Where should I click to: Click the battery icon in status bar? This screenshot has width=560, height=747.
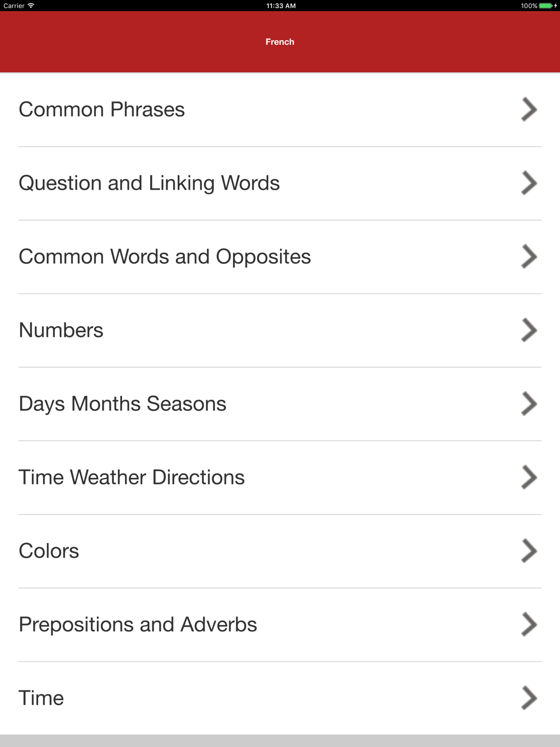click(546, 6)
